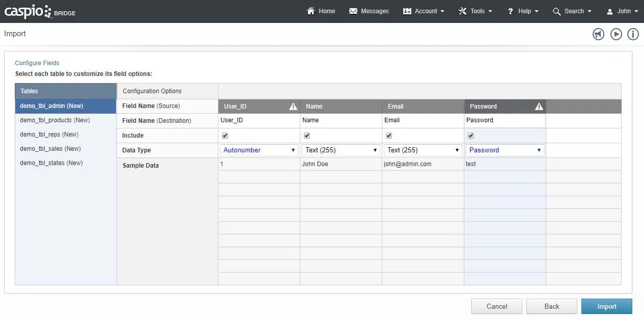The width and height of the screenshot is (644, 320).
Task: Click the Import button
Action: pyautogui.click(x=606, y=306)
